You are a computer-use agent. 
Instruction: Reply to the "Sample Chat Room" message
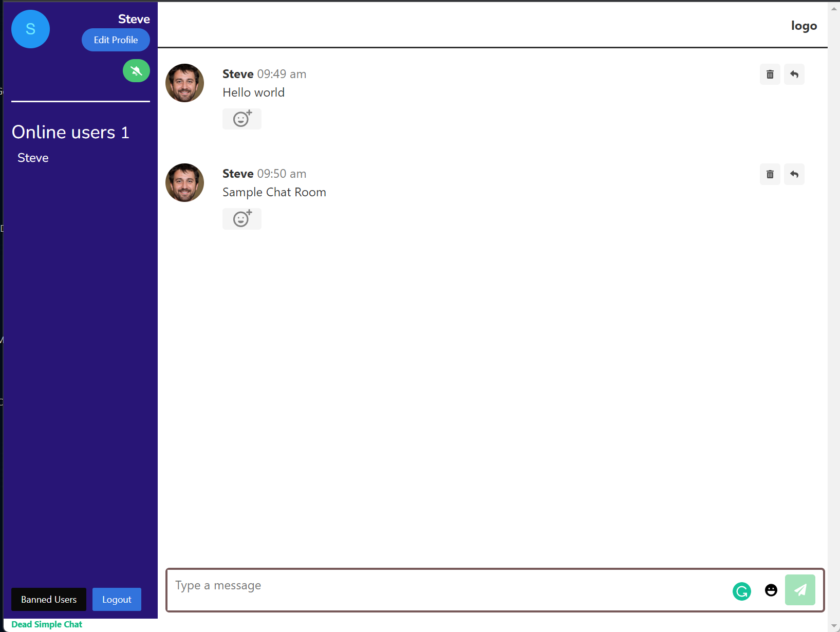coord(794,174)
